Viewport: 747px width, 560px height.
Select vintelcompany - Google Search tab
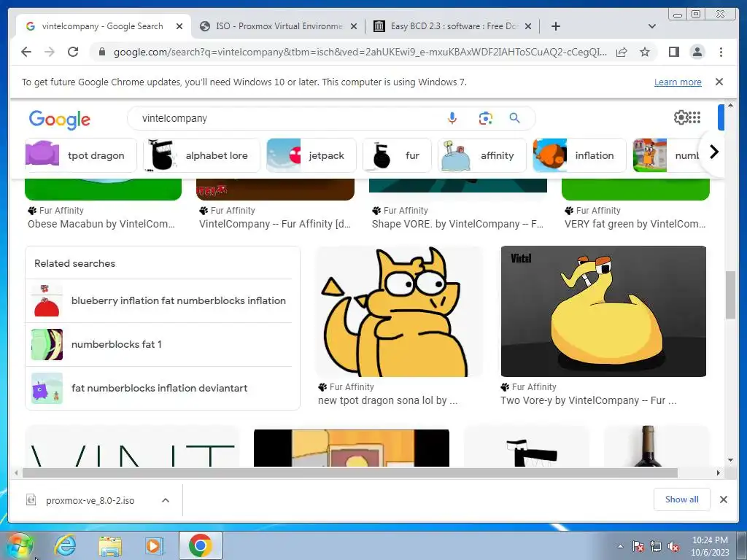(x=102, y=26)
